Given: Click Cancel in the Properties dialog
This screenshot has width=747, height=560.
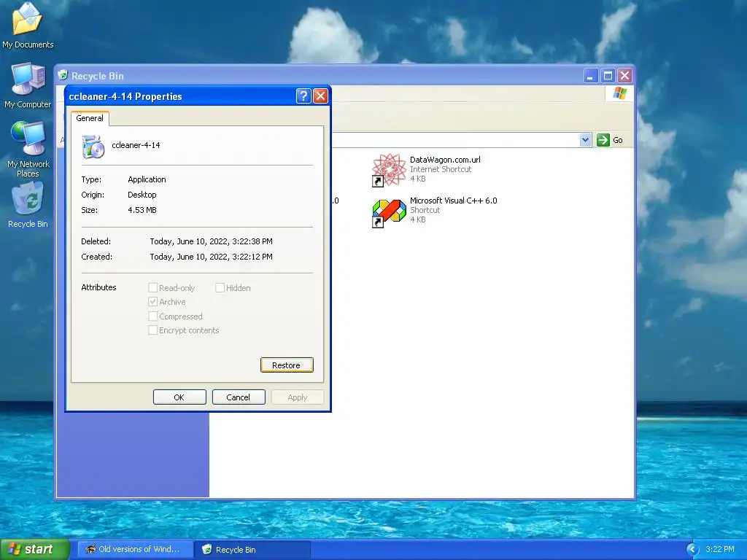Looking at the screenshot, I should point(239,397).
